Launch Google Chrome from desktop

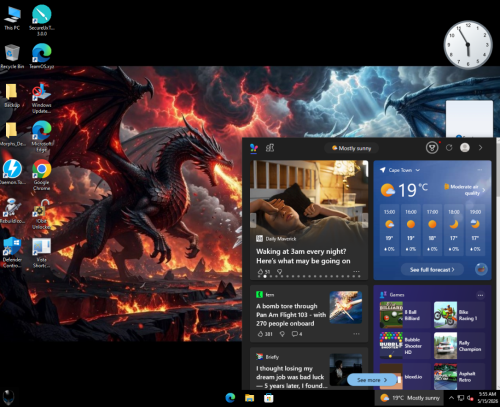pos(42,175)
